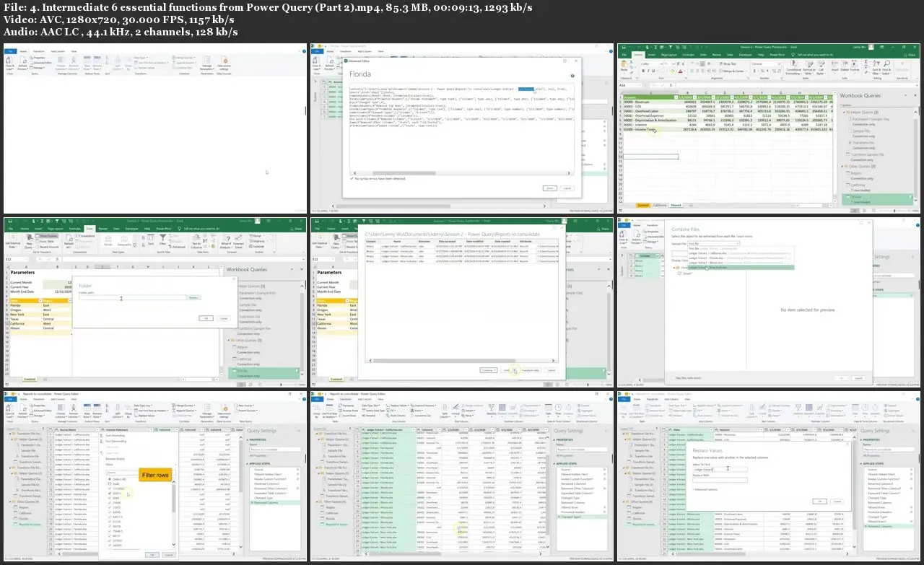This screenshot has width=924, height=565.
Task: Click Refresh Preview in the Filter rows frame
Action: click(23, 413)
